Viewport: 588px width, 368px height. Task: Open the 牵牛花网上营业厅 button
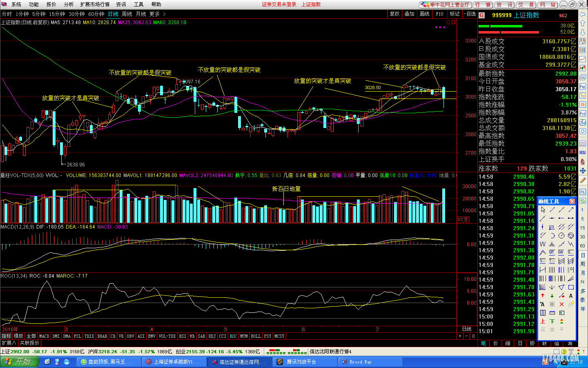click(445, 4)
